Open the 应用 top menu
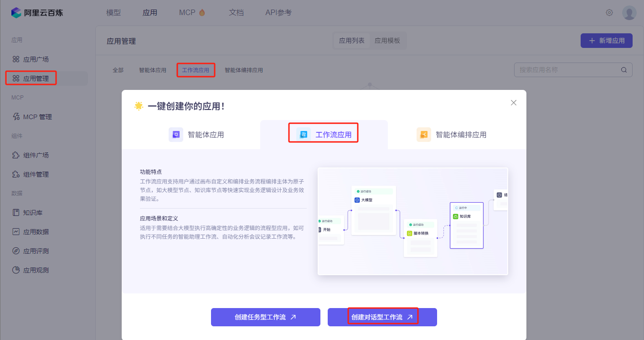This screenshot has width=644, height=340. pyautogui.click(x=150, y=13)
